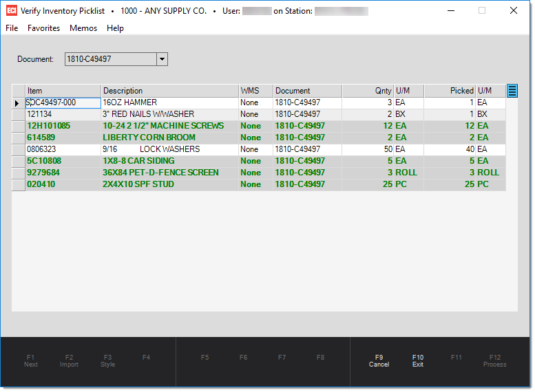This screenshot has width=535, height=392.
Task: Click description 2X4X10 SPF STUD
Action: point(170,184)
